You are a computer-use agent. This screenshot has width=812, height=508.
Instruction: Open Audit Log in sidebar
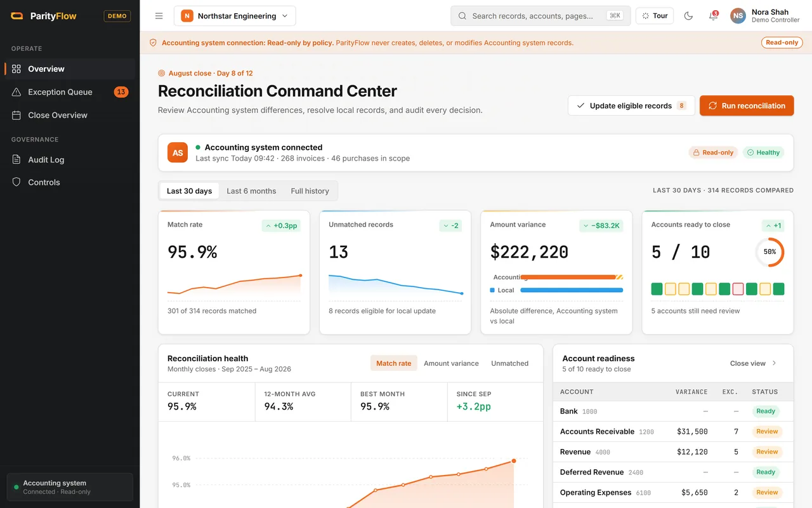[x=70, y=159]
